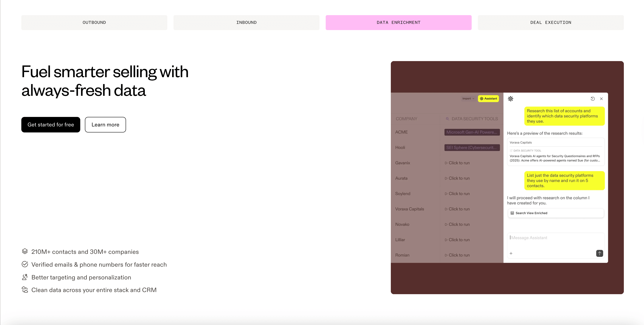Click the asterisk logo at top of Assistant panel
The image size is (644, 325).
point(510,99)
